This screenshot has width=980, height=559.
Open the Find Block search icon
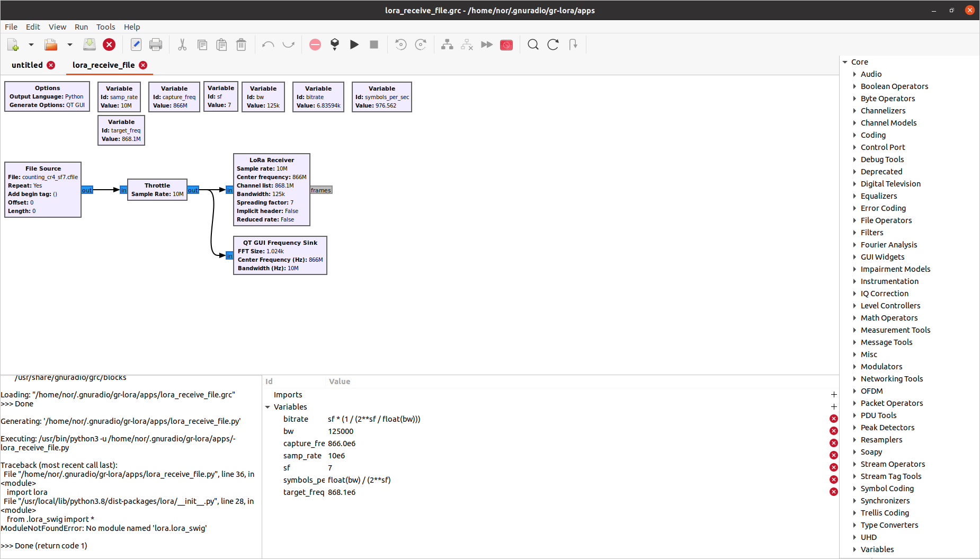pos(533,45)
